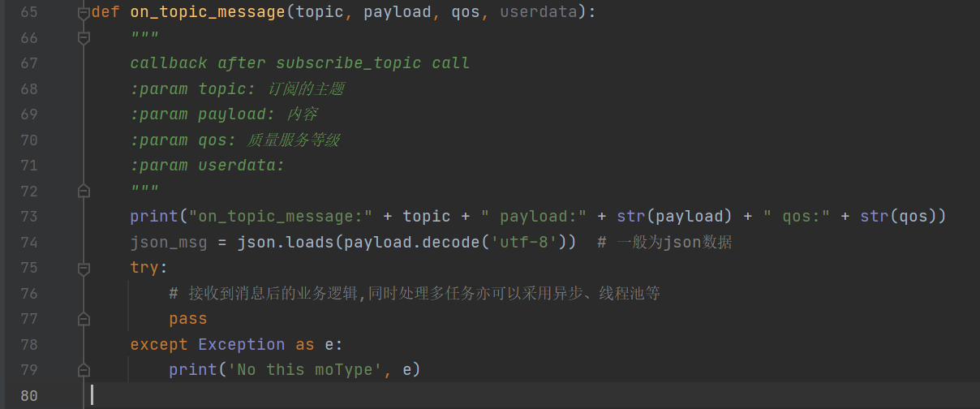Click line number 73 in the gutter
980x409 pixels.
point(28,217)
